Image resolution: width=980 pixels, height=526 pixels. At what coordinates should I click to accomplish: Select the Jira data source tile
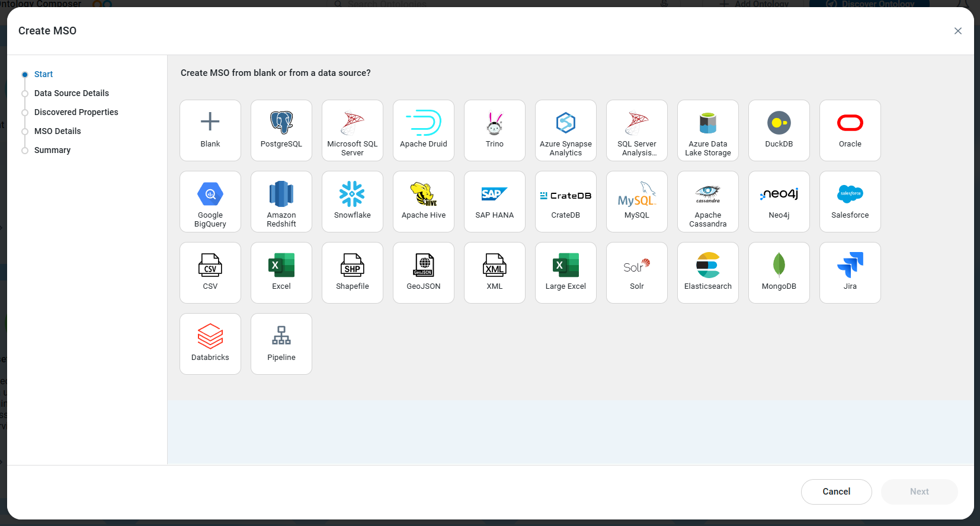(x=850, y=273)
